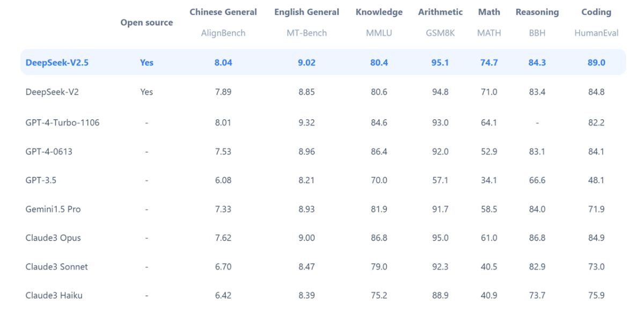Viewport: 644px width, 312px height.
Task: Click the Knowledge column header
Action: (x=379, y=12)
